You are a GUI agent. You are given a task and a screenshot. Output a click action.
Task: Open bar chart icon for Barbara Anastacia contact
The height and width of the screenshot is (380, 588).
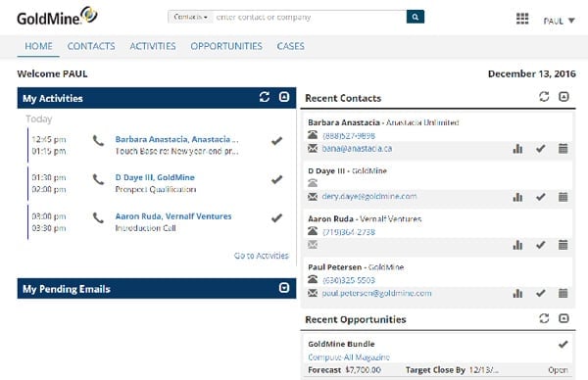click(517, 149)
